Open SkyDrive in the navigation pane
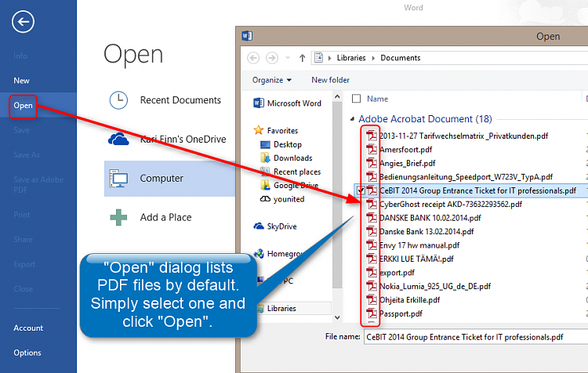Screen dimensions: 588x373 tap(275, 226)
